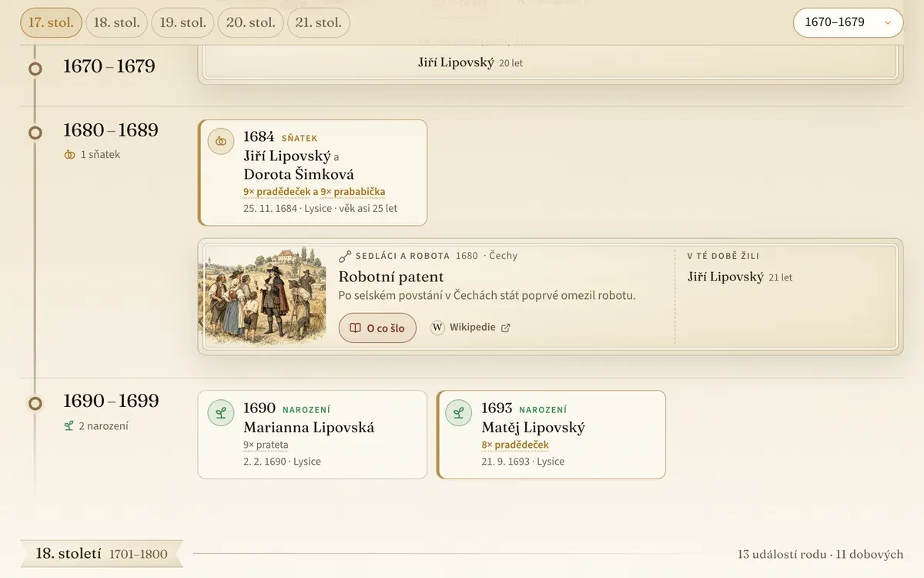
Task: Click the 2. 2. 1690 · Lysice date line
Action: pyautogui.click(x=282, y=462)
